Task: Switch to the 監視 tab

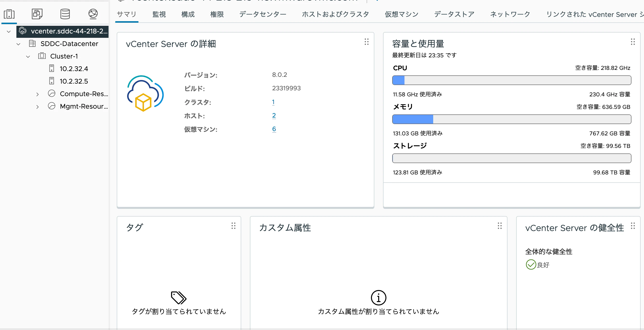Action: pos(159,14)
